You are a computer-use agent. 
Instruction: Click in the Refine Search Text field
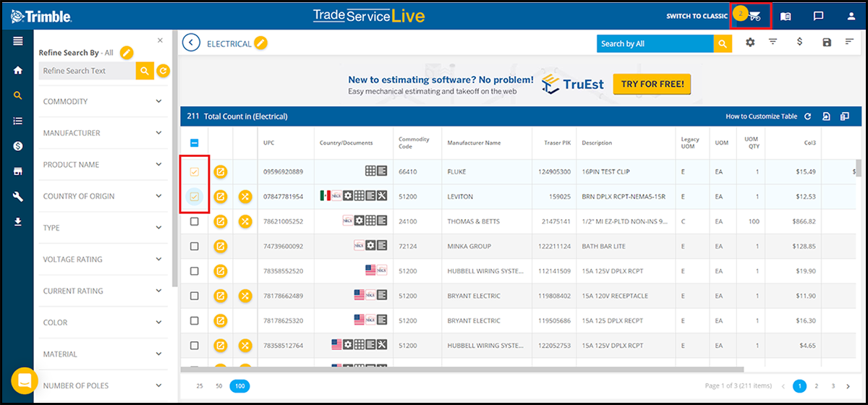(87, 71)
